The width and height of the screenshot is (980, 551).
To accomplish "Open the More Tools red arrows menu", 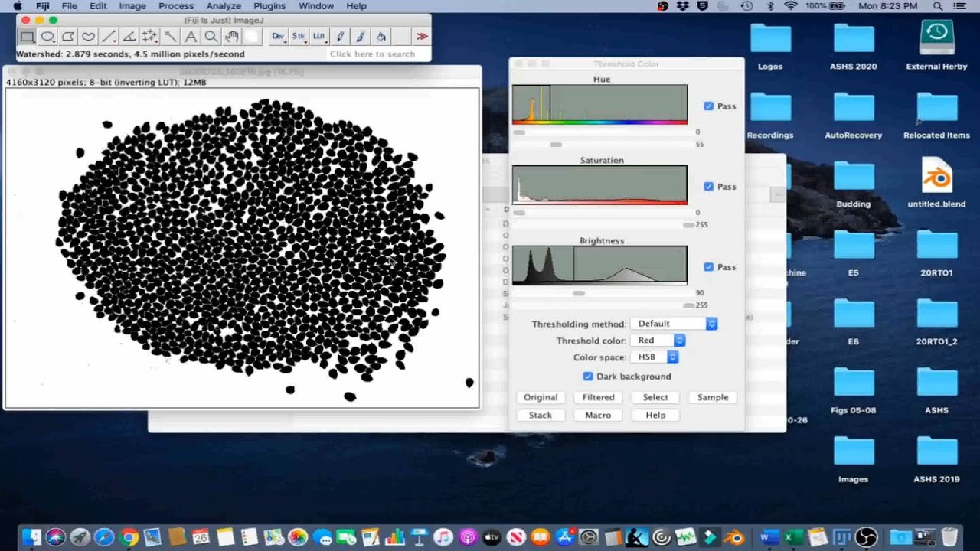I will (x=421, y=36).
